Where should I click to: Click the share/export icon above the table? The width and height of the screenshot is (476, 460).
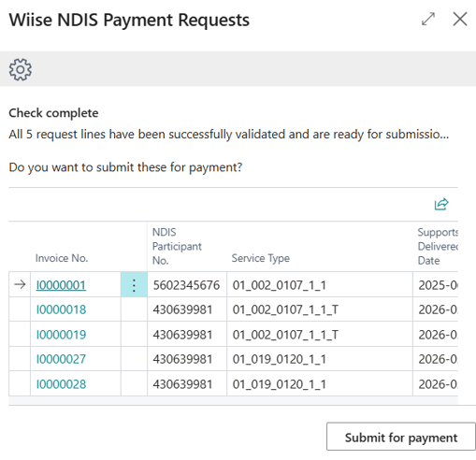pyautogui.click(x=441, y=204)
